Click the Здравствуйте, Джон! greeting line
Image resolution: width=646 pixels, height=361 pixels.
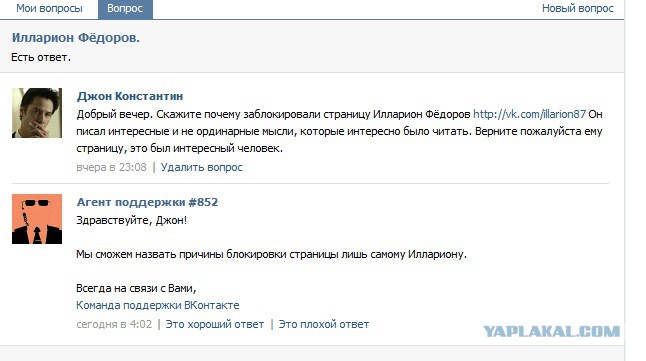pyautogui.click(x=131, y=220)
